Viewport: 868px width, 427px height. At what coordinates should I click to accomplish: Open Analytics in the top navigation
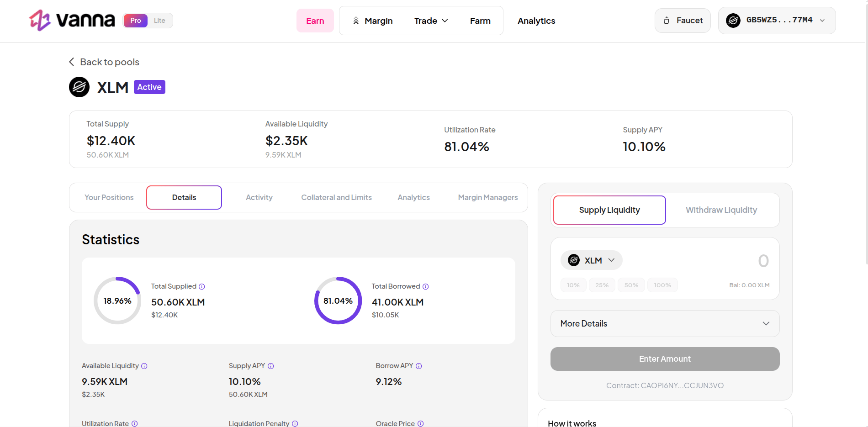[x=536, y=21]
